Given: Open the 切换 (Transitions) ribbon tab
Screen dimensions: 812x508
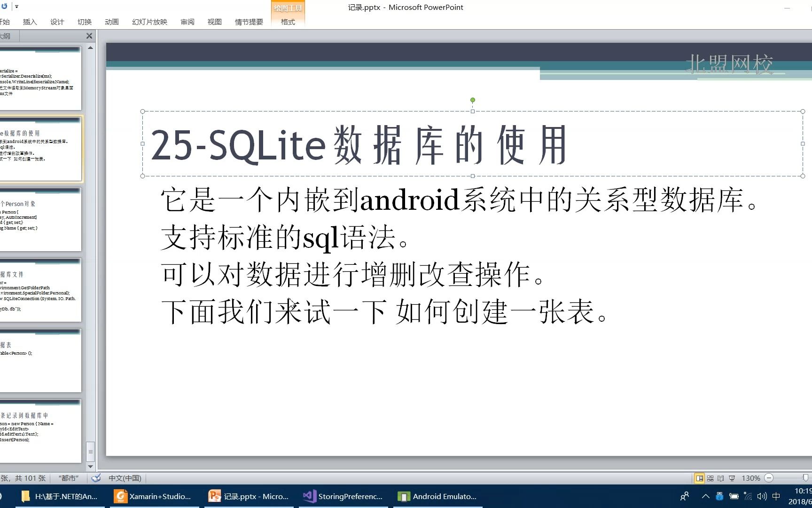Looking at the screenshot, I should (85, 22).
